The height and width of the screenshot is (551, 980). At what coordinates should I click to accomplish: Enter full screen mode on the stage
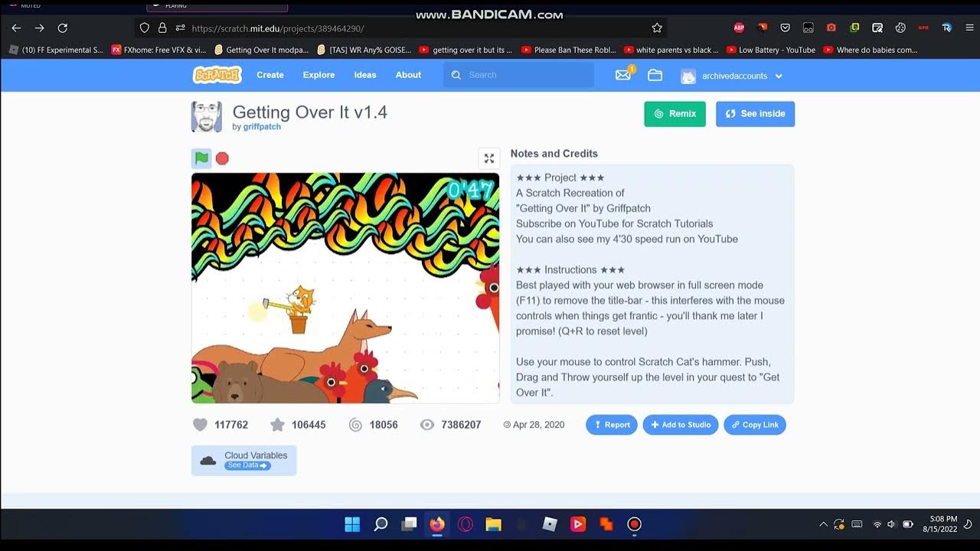click(488, 158)
